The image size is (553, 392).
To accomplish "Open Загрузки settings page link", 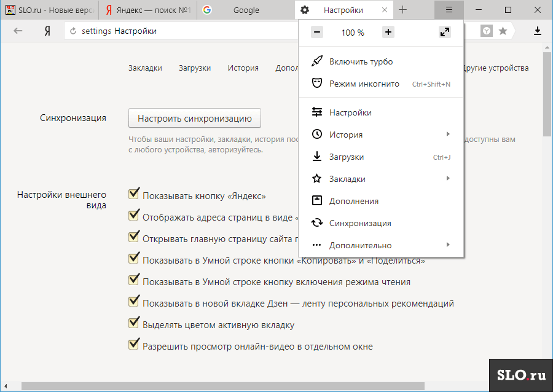I will click(195, 68).
